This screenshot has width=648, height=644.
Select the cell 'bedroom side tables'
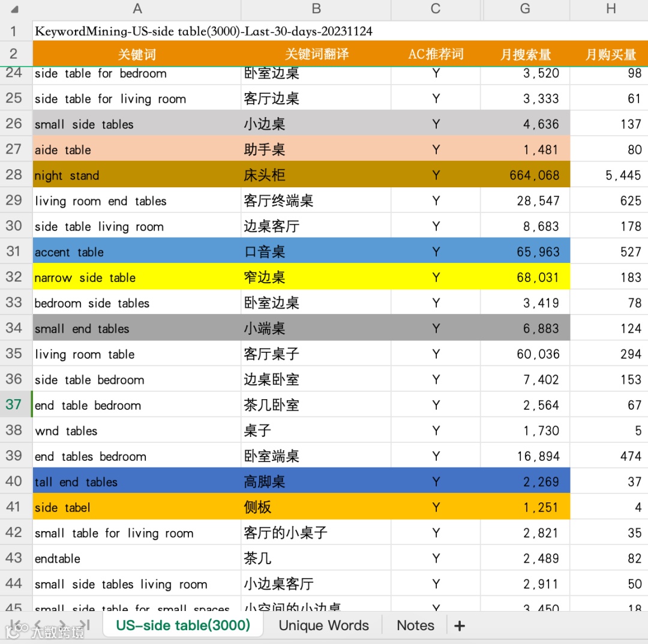pos(137,303)
